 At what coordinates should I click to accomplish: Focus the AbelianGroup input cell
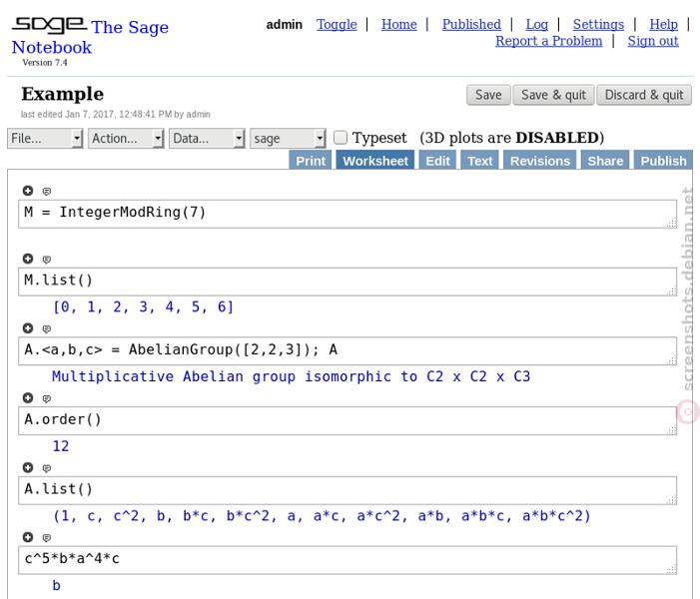coord(348,351)
